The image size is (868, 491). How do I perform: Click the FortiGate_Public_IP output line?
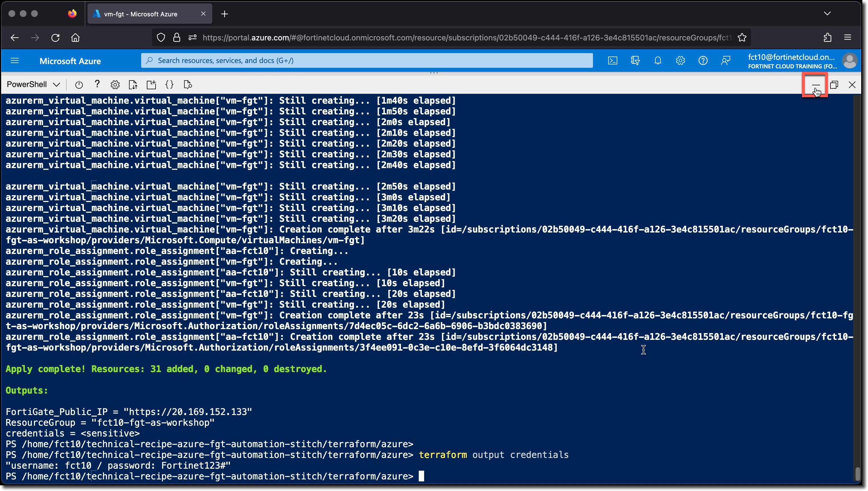coord(129,412)
